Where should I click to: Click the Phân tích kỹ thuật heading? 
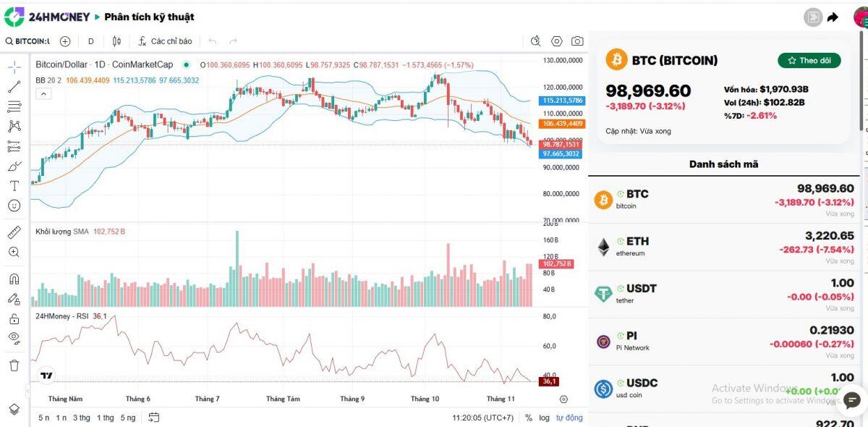(149, 17)
